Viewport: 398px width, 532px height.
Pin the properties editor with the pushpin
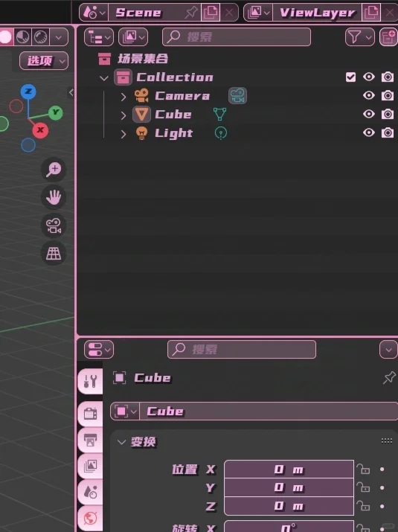point(389,377)
